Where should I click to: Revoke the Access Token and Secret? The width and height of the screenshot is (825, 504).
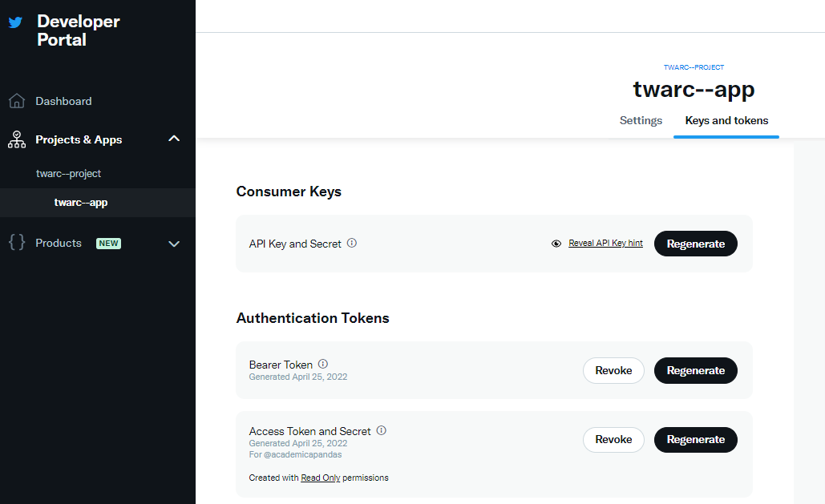[x=613, y=439]
